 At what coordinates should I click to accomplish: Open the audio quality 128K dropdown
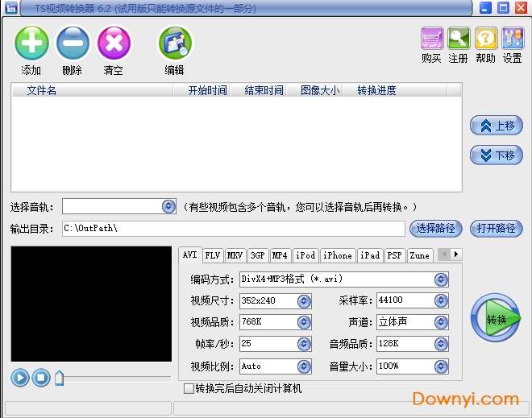[x=441, y=344]
